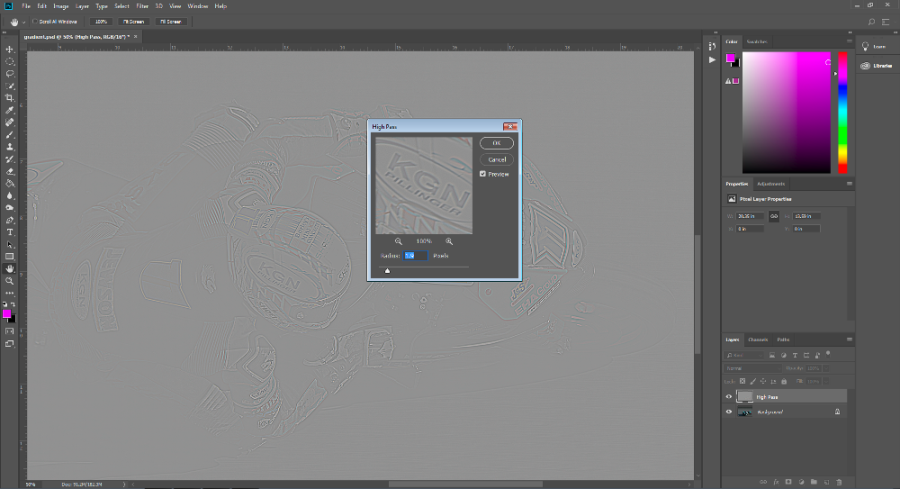Viewport: 900px width, 489px height.
Task: Select the Healing Brush tool
Action: pyautogui.click(x=10, y=122)
